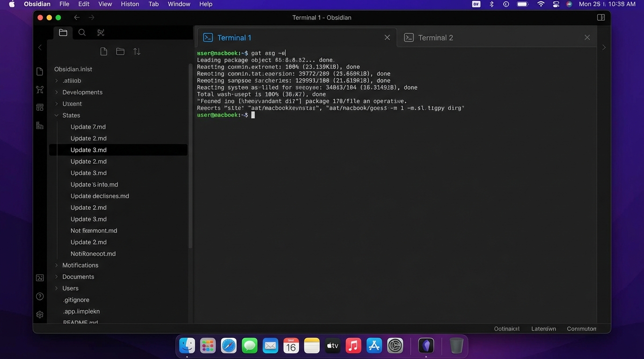Expand the Developments folder
This screenshot has height=359, width=644.
82,92
